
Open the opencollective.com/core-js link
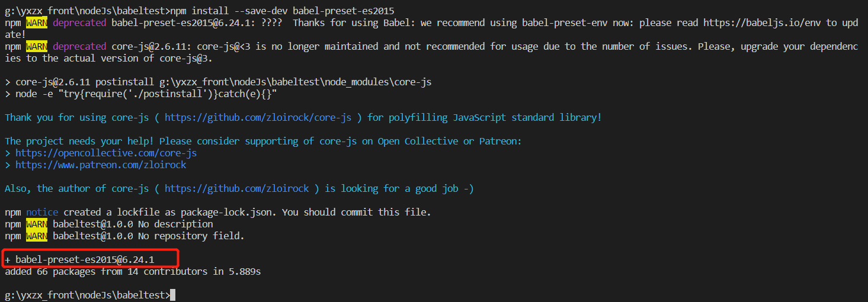[106, 153]
